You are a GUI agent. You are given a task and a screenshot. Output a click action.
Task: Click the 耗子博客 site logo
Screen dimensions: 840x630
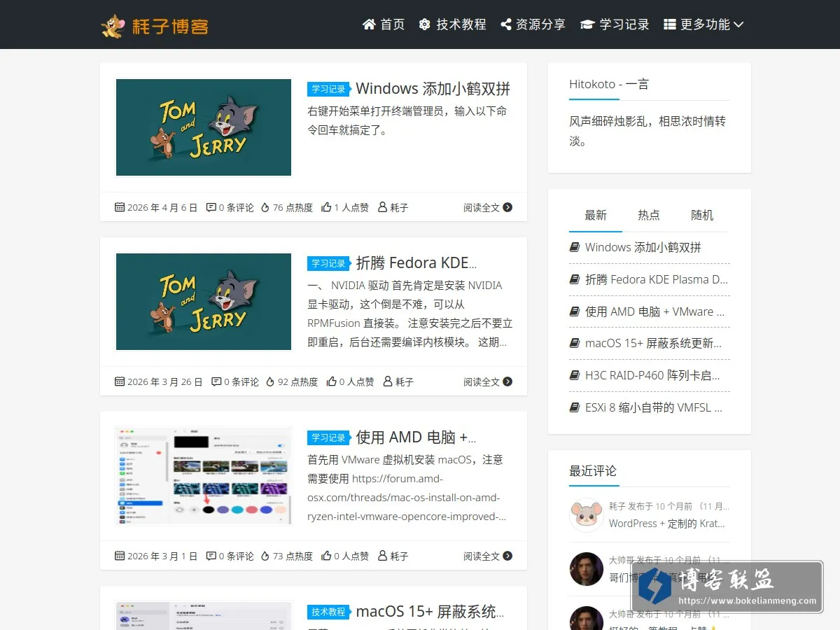click(x=155, y=25)
